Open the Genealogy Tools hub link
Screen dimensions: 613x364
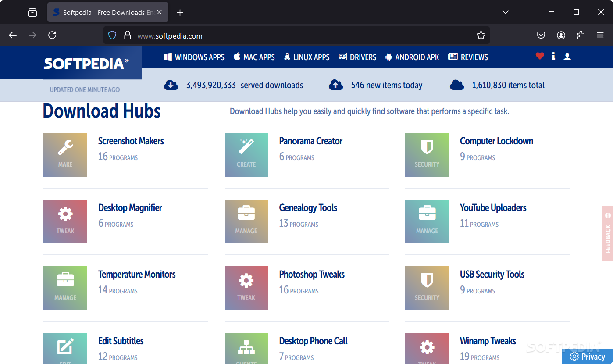click(308, 208)
